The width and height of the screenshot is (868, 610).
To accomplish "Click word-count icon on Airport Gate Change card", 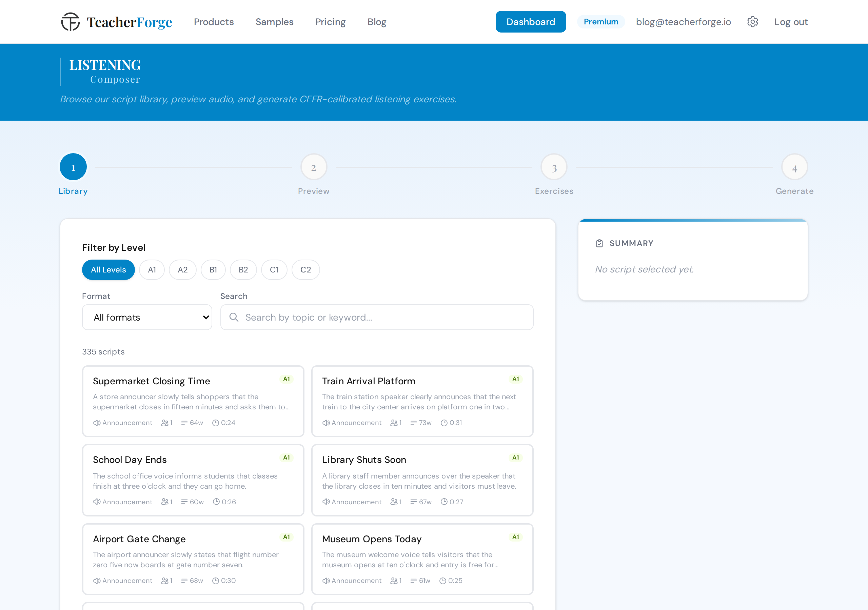I will tap(184, 581).
